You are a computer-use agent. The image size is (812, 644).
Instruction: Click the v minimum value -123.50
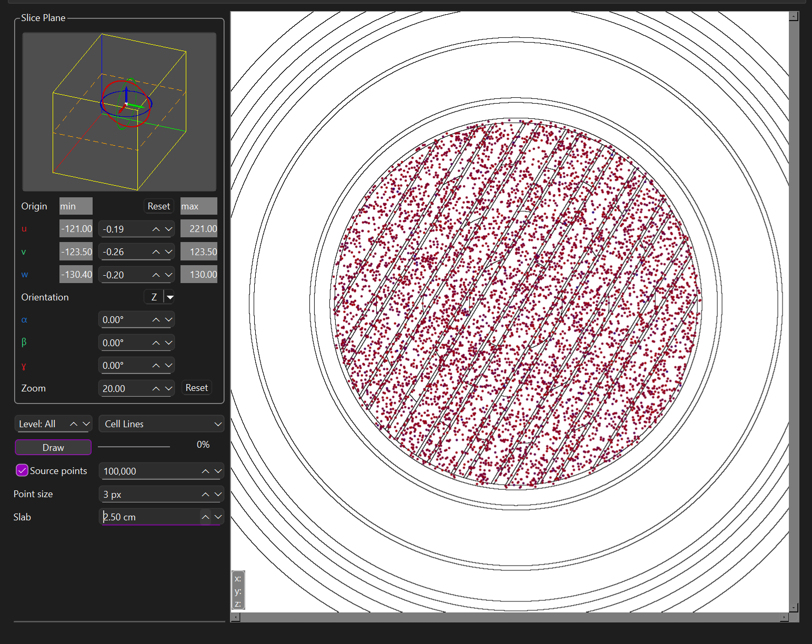[x=76, y=251]
